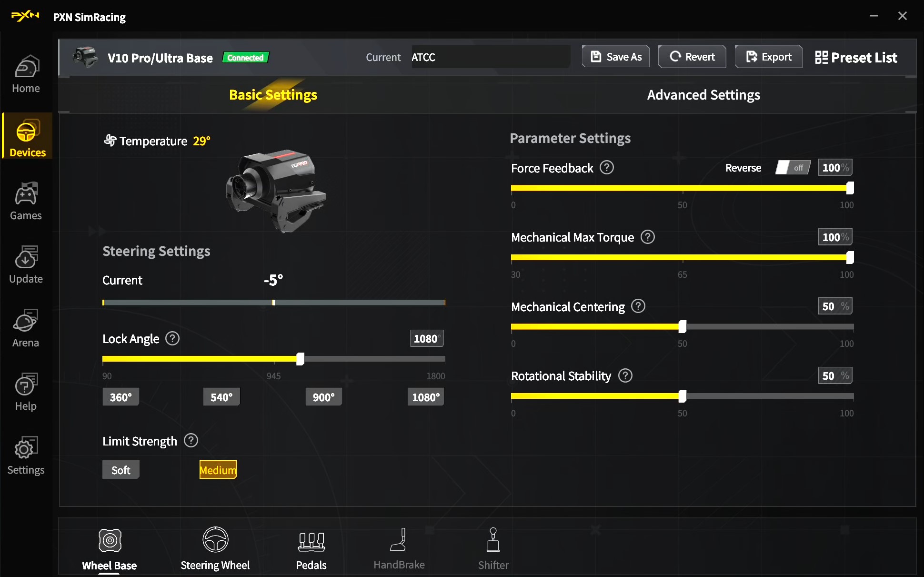Image resolution: width=924 pixels, height=577 pixels.
Task: Open the Games sidebar section
Action: [x=26, y=201]
